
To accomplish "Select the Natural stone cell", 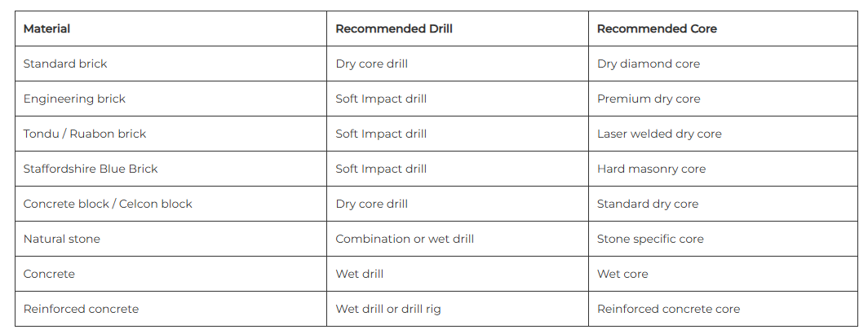I will pos(171,239).
